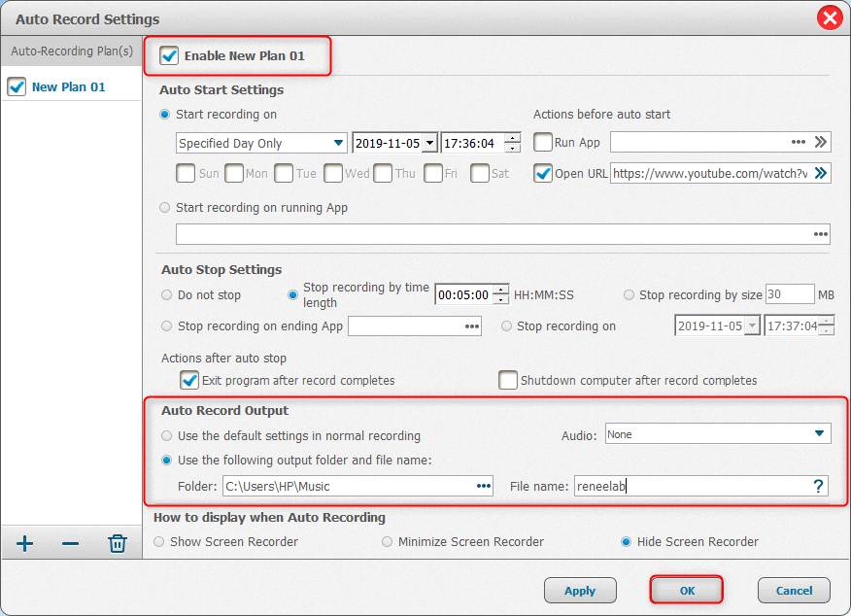Close the Auto Record Settings dialog
Viewport: 851px width, 616px height.
(x=830, y=18)
